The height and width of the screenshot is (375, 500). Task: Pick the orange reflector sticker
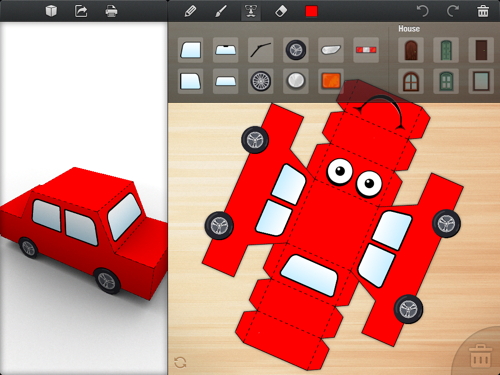[331, 81]
